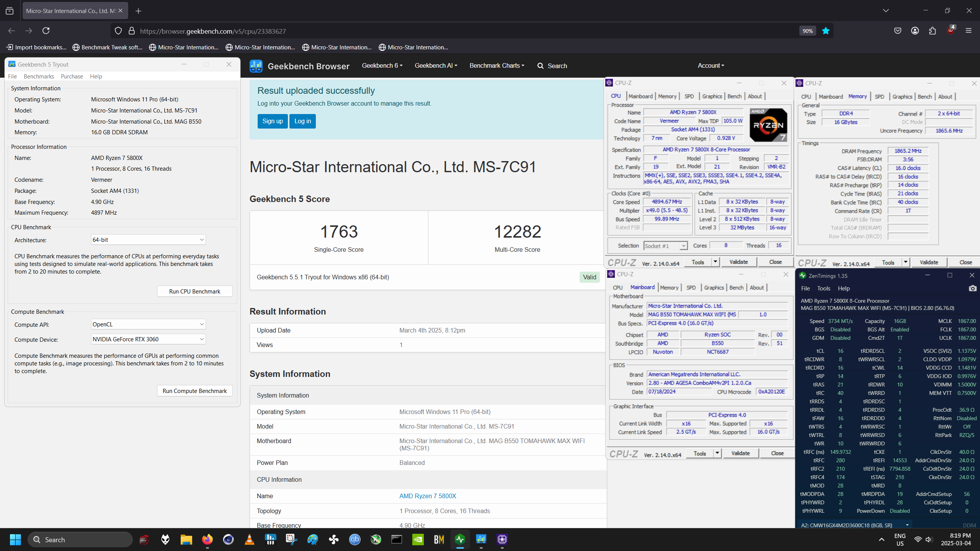Click the 'Valid' badge on the result

click(x=590, y=277)
